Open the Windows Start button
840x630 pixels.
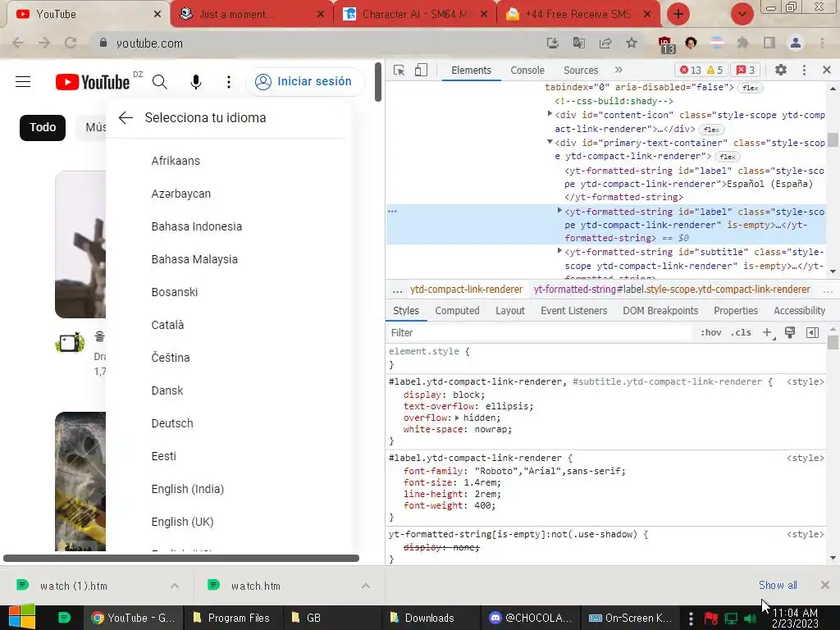[22, 618]
